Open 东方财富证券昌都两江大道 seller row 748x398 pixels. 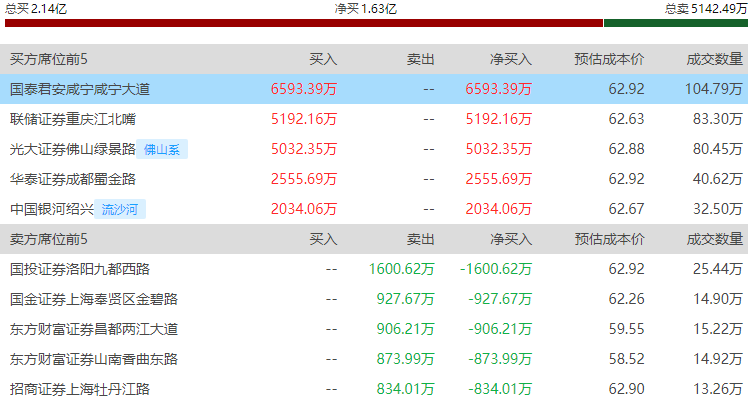coord(374,329)
